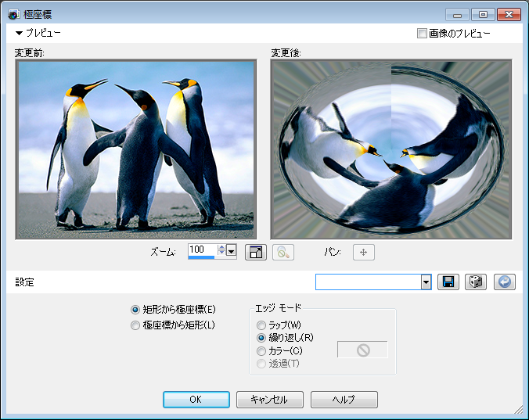Collapse the プレビュー section triangle
529x420 pixels.
[20, 34]
